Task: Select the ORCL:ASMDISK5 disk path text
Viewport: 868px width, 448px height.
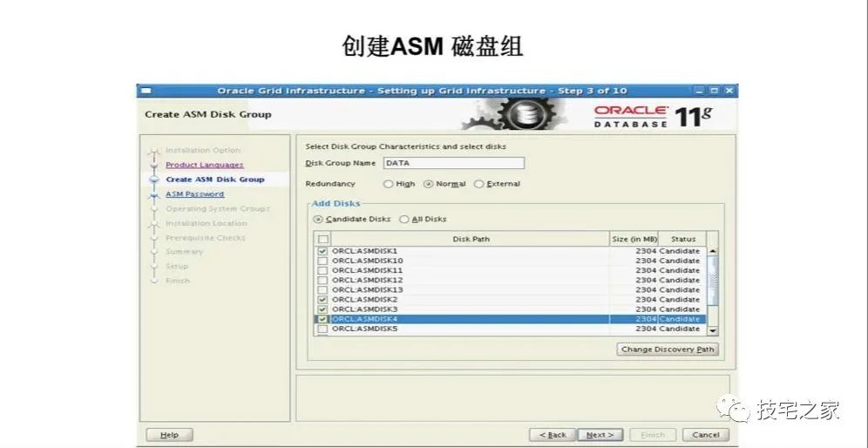Action: [x=365, y=329]
